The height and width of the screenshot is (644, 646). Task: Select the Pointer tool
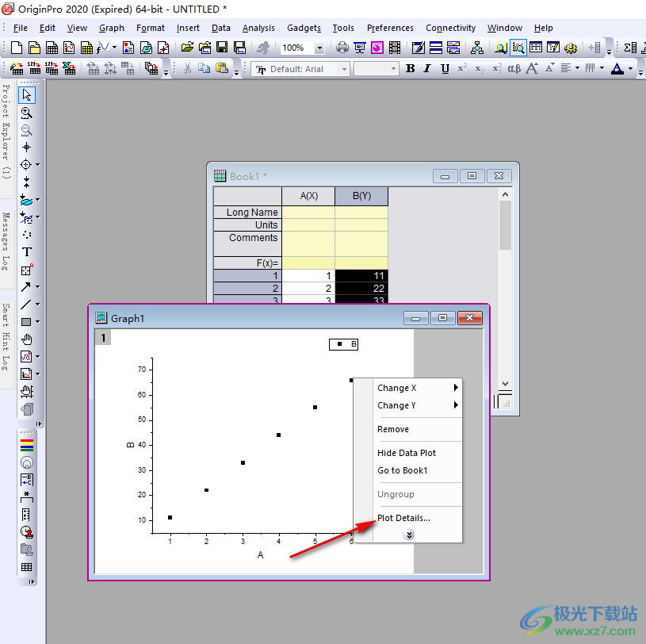click(27, 95)
